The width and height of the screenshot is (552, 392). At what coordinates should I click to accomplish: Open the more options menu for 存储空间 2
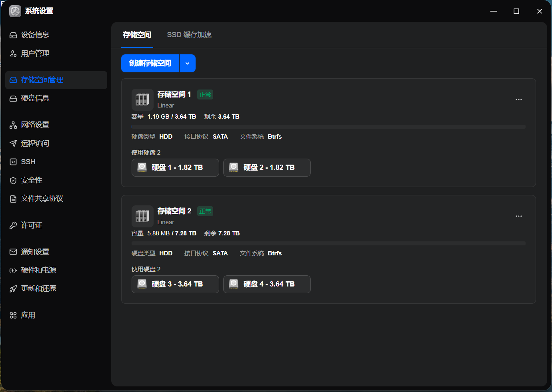point(519,216)
